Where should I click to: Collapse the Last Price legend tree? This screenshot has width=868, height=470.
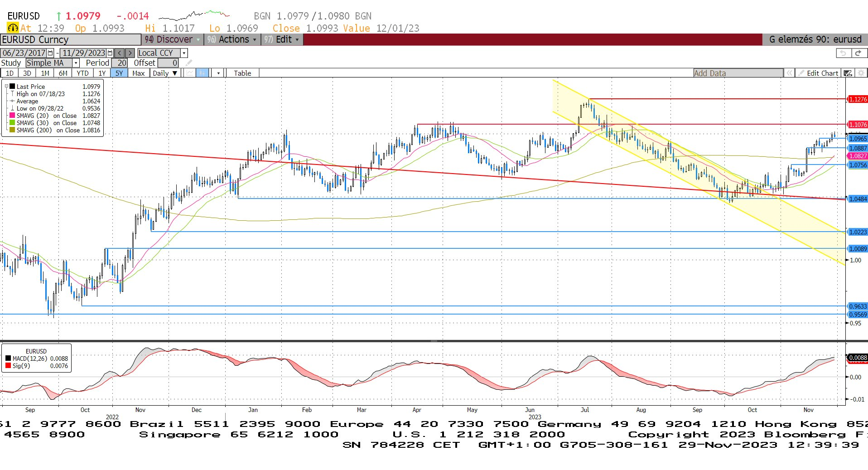[x=7, y=87]
